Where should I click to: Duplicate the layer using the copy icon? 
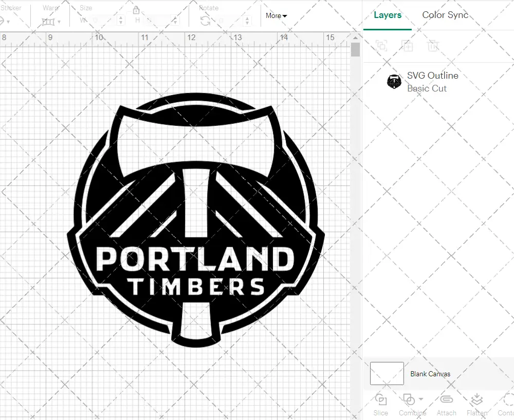tap(408, 46)
